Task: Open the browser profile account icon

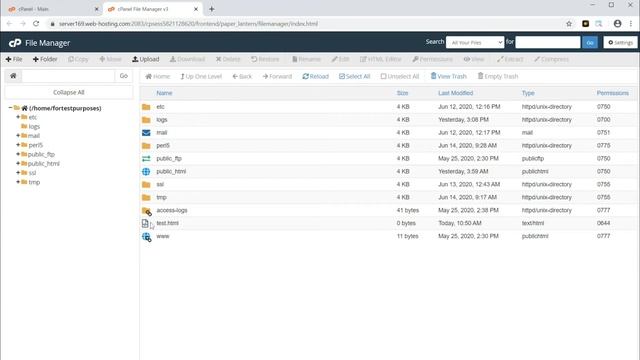Action: 617,24
